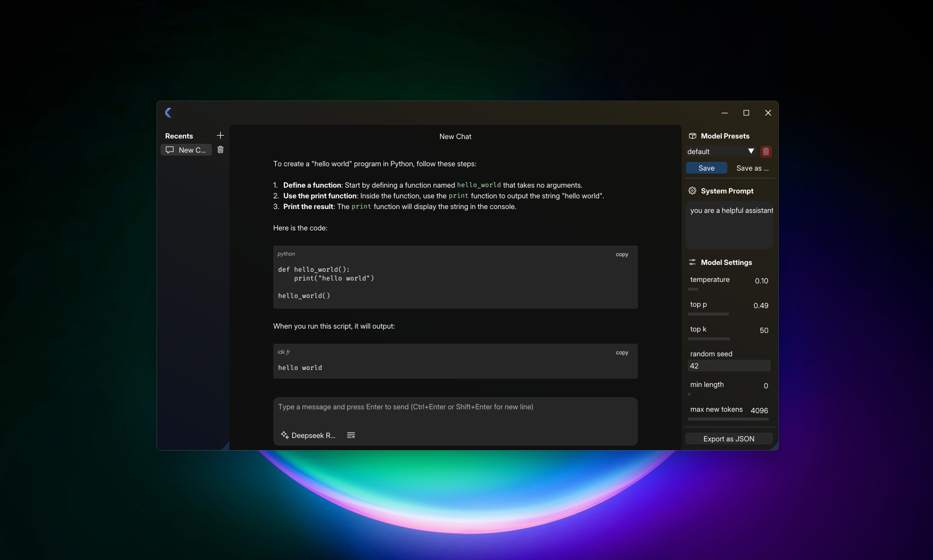933x560 pixels.
Task: Click the "Here is the code:" text
Action: pos(300,228)
